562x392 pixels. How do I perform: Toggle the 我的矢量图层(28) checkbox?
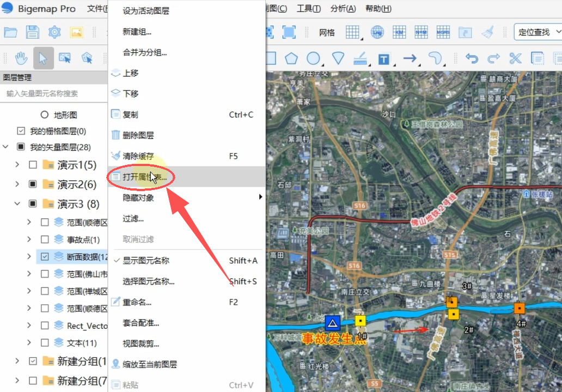click(x=21, y=147)
